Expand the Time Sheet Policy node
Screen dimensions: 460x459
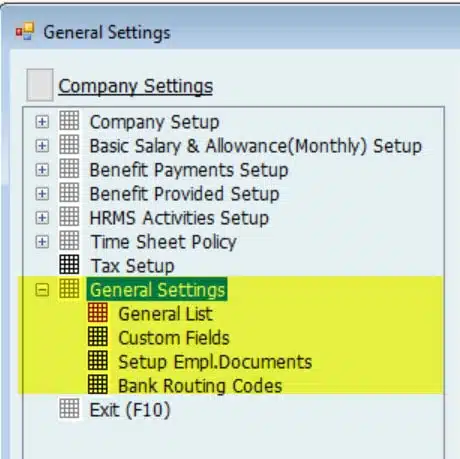[x=42, y=242]
